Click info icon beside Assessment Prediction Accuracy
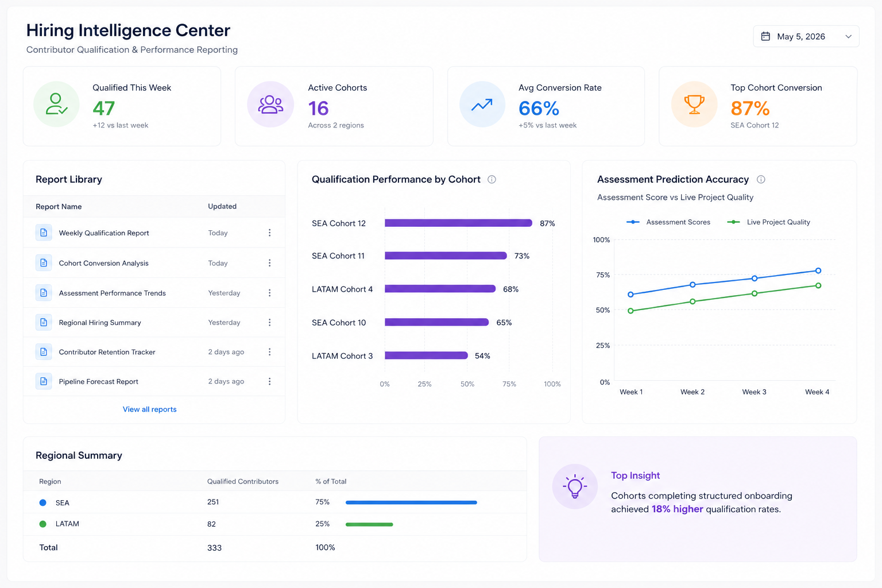This screenshot has height=588, width=882. click(761, 179)
